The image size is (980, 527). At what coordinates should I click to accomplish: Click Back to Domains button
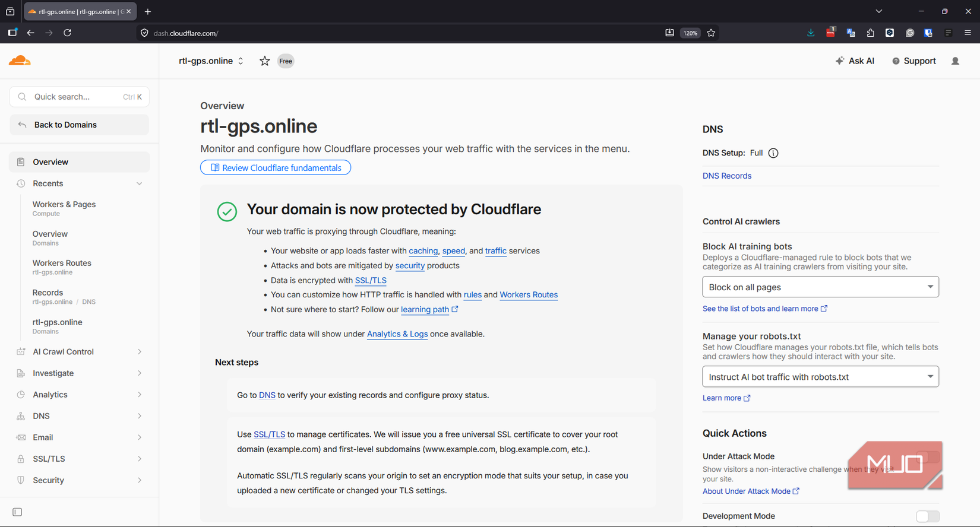tap(80, 125)
